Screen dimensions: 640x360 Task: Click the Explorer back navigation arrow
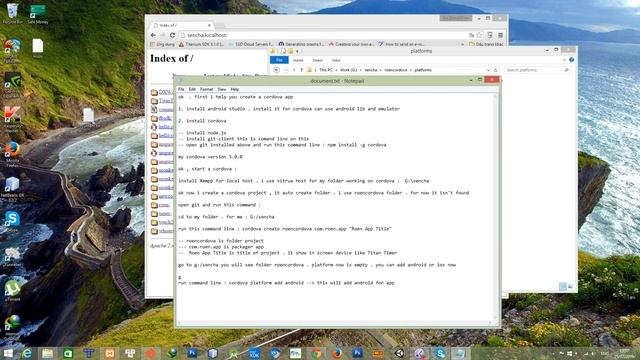[276, 70]
